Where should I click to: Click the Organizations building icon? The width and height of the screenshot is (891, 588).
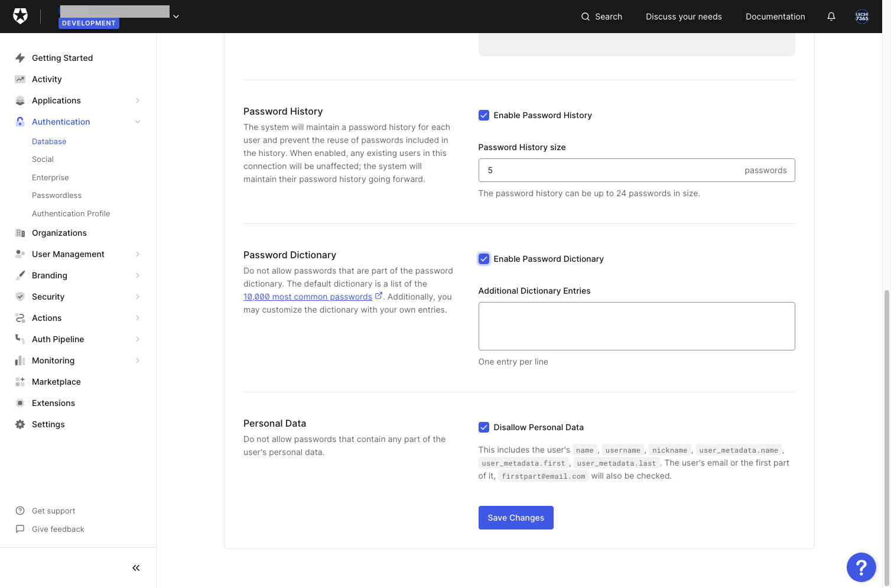tap(20, 233)
